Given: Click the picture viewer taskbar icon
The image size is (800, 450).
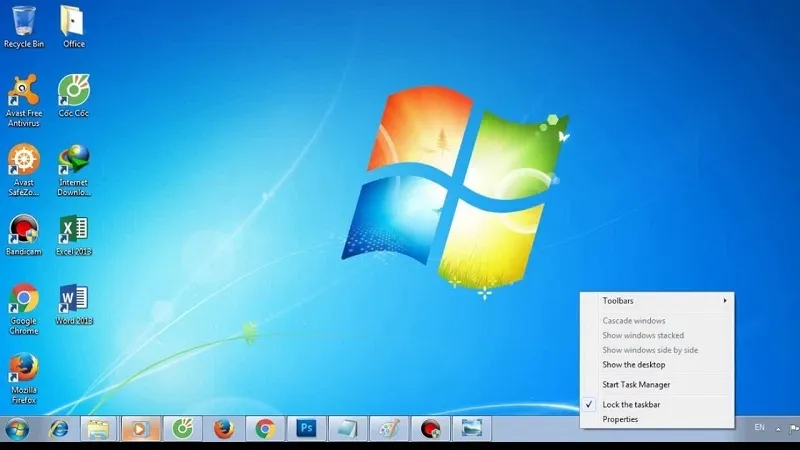Looking at the screenshot, I should (471, 429).
